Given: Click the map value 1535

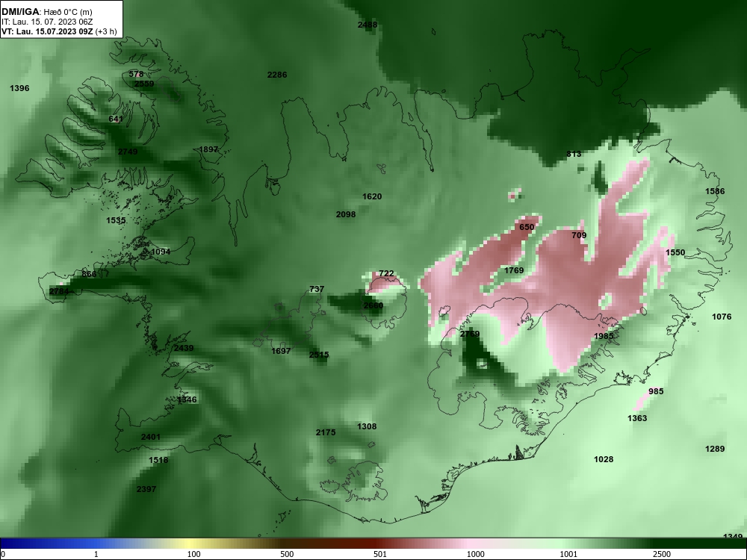Looking at the screenshot, I should [x=116, y=220].
